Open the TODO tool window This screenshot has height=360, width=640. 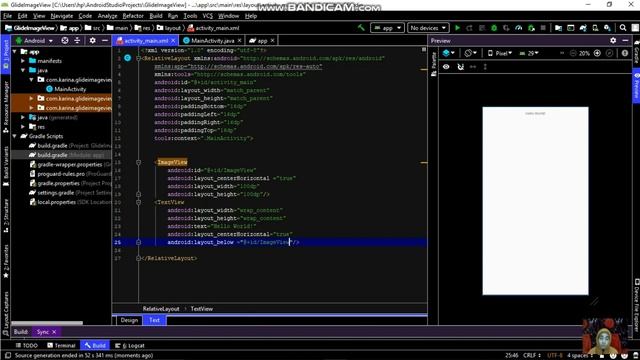click(27, 345)
